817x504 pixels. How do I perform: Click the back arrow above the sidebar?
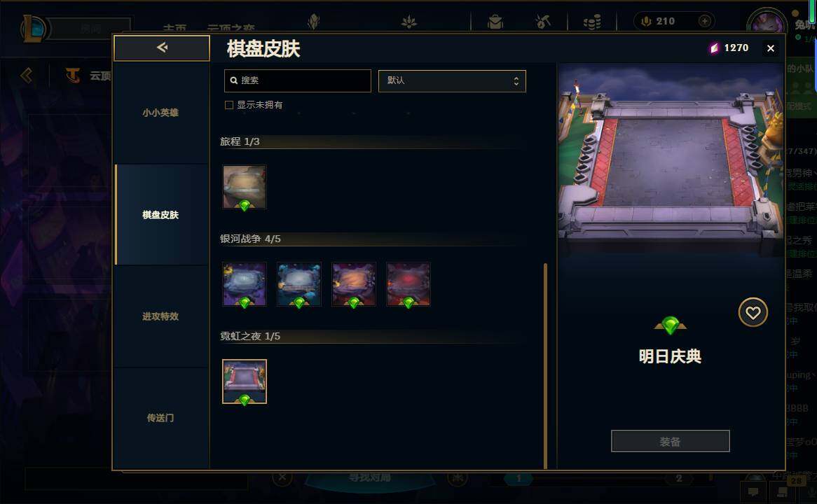tap(162, 48)
